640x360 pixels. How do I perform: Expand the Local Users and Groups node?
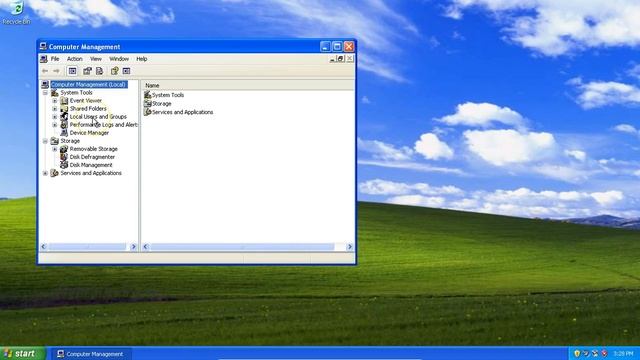[55, 117]
